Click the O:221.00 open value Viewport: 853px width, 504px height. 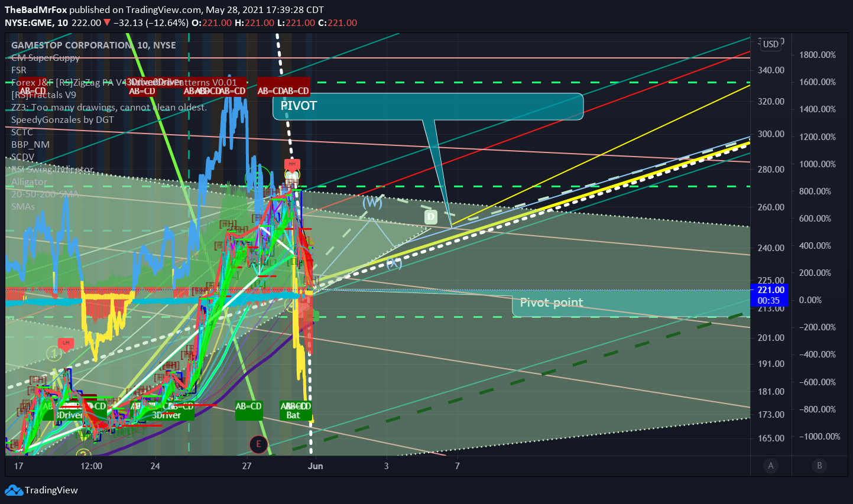[x=212, y=22]
